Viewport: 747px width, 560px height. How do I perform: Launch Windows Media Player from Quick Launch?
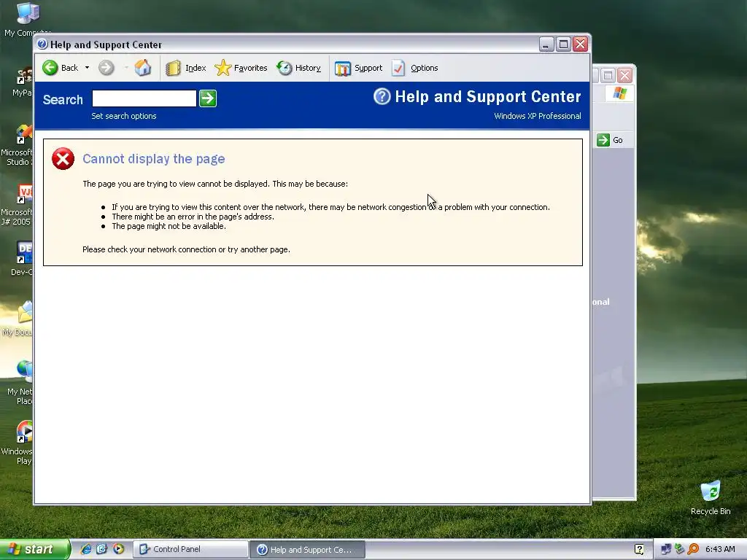(x=118, y=549)
